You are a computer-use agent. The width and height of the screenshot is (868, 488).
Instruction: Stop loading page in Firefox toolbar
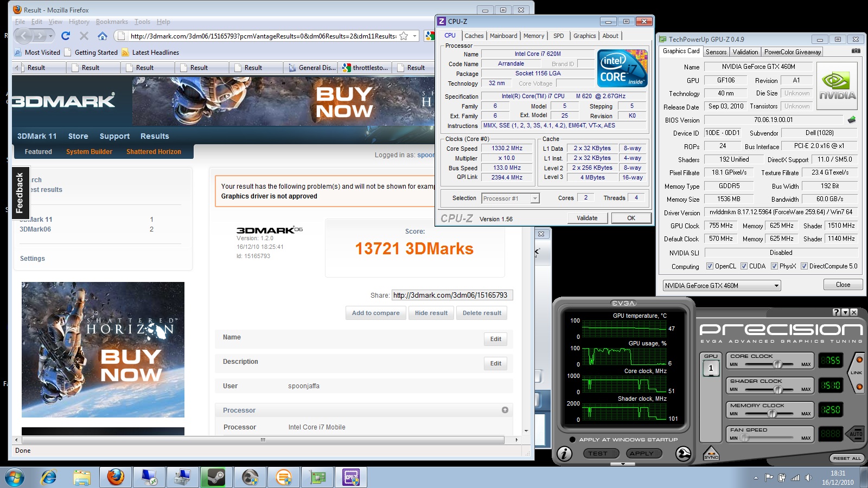(84, 36)
